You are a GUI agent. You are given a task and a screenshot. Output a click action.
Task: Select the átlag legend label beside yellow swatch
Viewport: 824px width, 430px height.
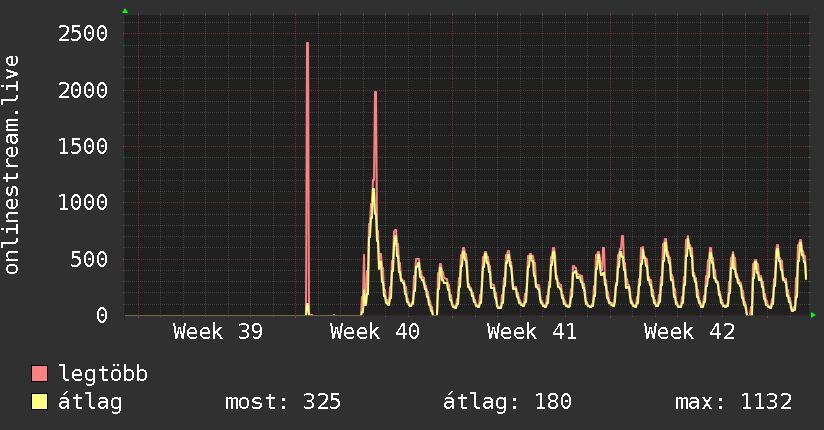90,402
